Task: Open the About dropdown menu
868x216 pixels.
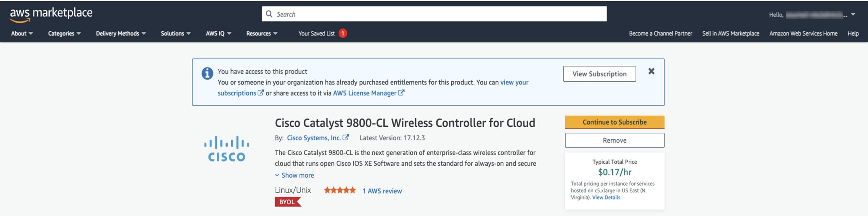Action: (22, 33)
